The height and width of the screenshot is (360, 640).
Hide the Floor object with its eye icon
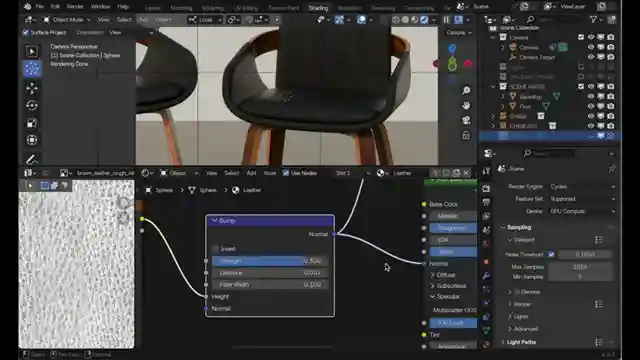(x=591, y=107)
